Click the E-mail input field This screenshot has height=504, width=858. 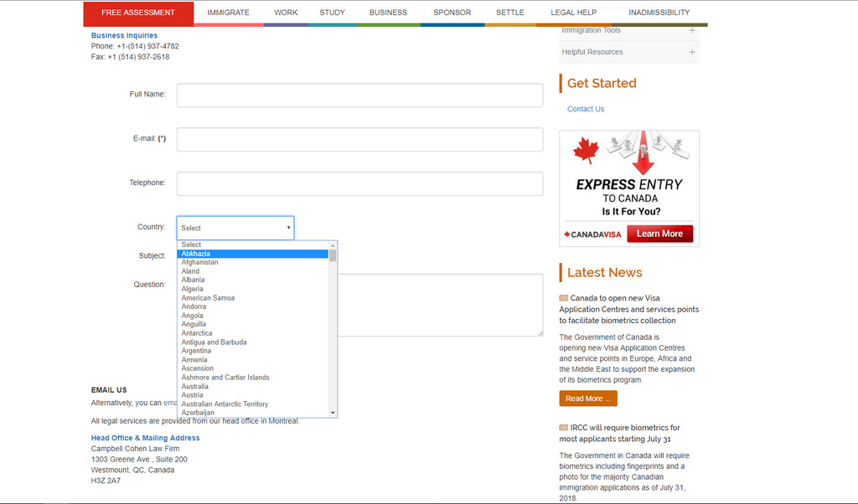coord(360,139)
